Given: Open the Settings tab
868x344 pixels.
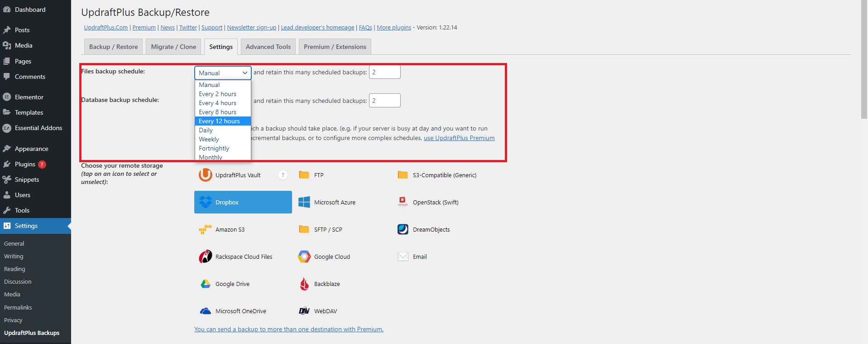Looking at the screenshot, I should pyautogui.click(x=221, y=47).
